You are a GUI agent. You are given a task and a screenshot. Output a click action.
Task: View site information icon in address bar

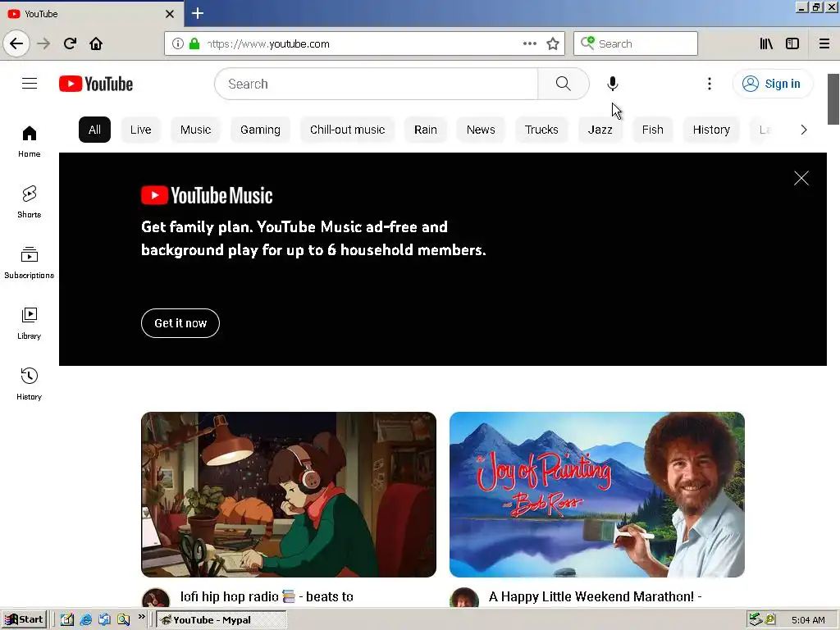click(178, 44)
